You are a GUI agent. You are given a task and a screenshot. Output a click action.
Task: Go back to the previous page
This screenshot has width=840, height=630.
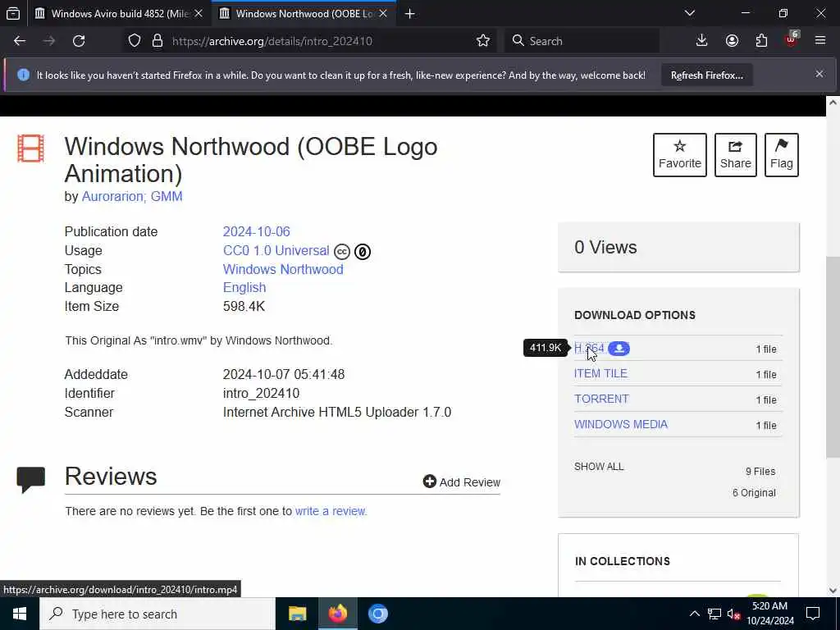pos(20,41)
